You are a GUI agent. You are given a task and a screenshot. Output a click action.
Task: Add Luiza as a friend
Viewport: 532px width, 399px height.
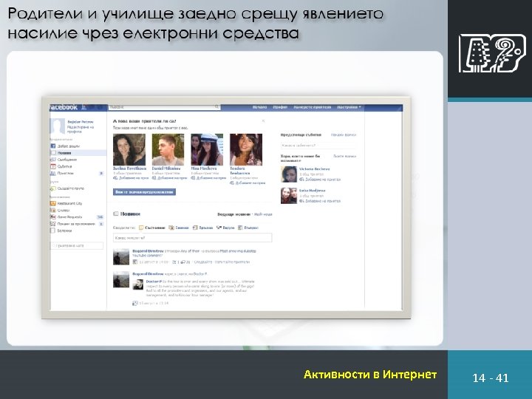pos(320,201)
